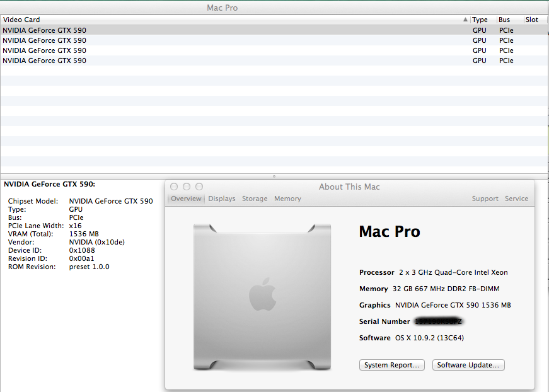The width and height of the screenshot is (549, 392).
Task: Click the Mac Pro heading in About This Mac
Action: pos(390,231)
